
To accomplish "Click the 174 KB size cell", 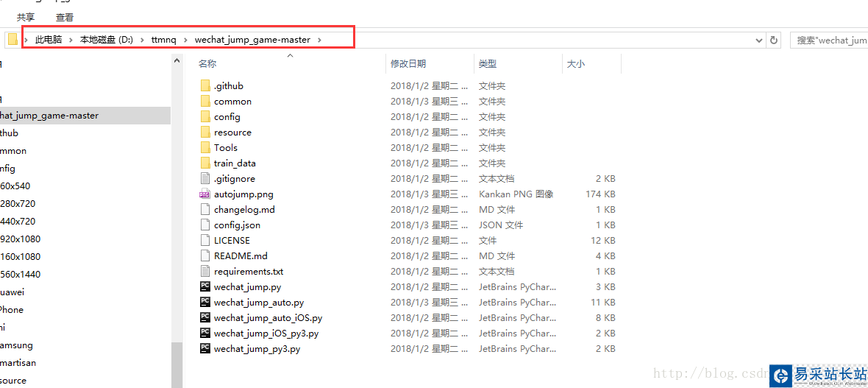I will click(x=600, y=194).
